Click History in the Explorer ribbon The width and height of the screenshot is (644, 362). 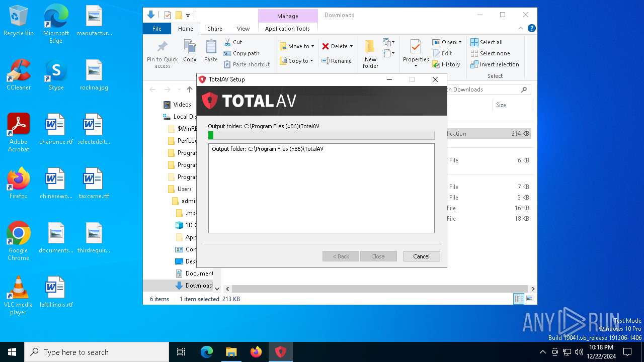446,64
